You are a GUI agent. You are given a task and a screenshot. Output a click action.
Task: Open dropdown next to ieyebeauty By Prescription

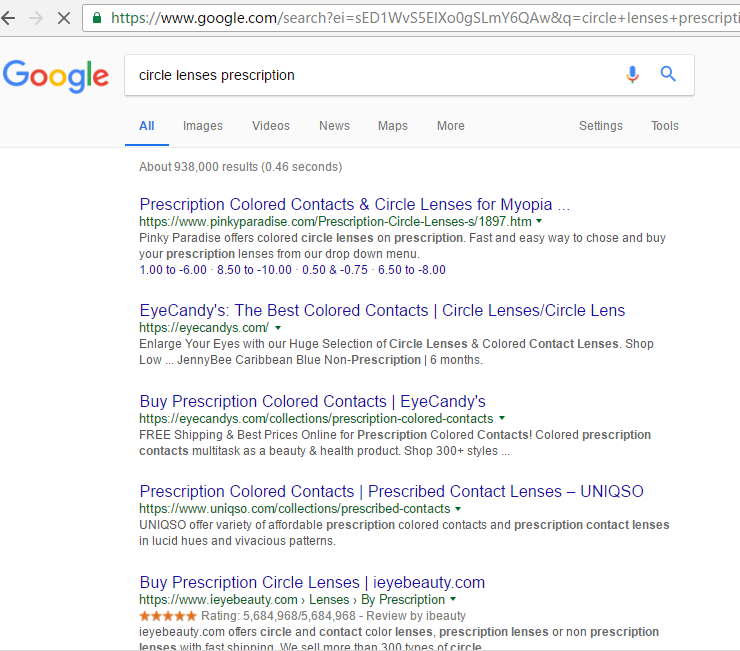(x=453, y=599)
